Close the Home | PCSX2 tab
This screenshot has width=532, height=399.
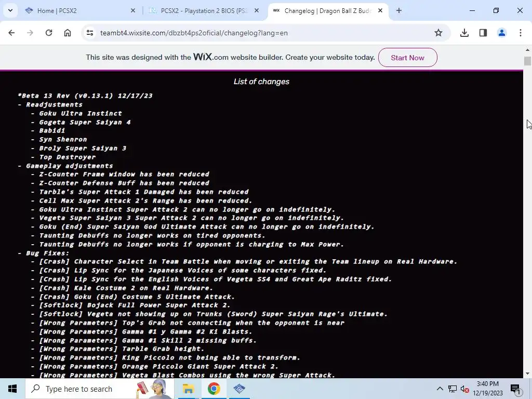tap(133, 11)
